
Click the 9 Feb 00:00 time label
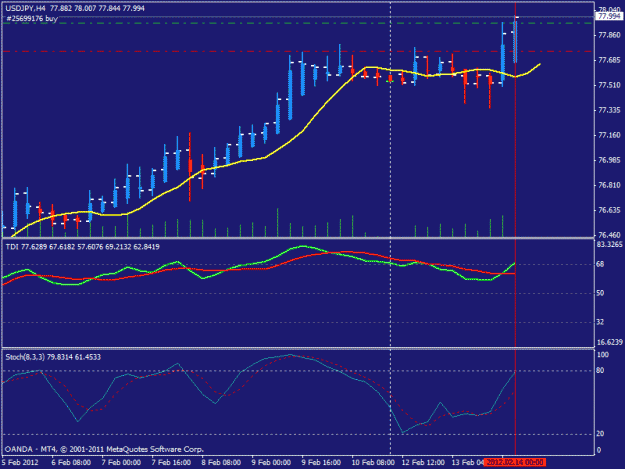[271, 463]
